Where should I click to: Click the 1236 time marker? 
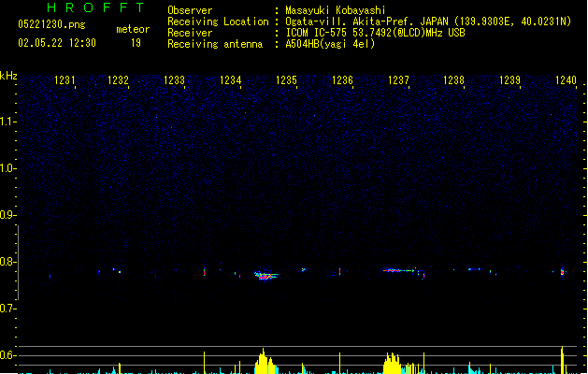point(342,80)
